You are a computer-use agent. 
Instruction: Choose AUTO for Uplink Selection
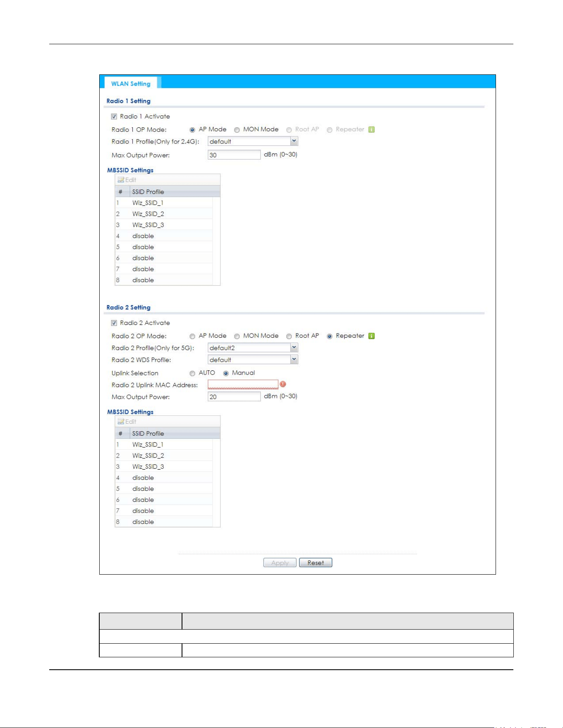[192, 373]
